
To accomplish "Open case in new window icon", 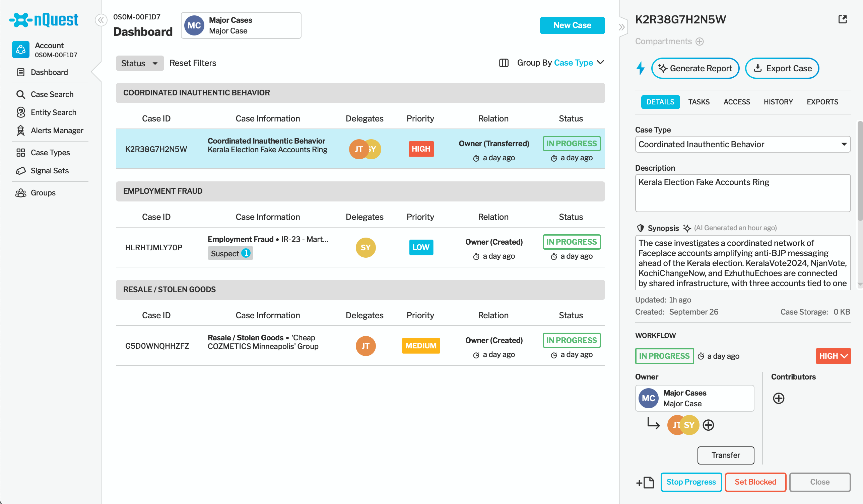I will 843,19.
